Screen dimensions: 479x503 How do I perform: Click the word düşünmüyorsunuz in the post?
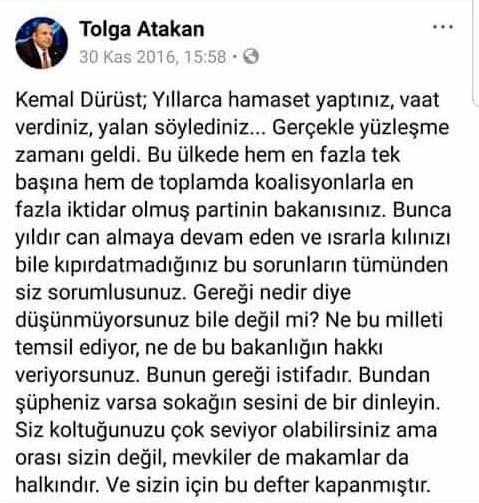[x=102, y=321]
